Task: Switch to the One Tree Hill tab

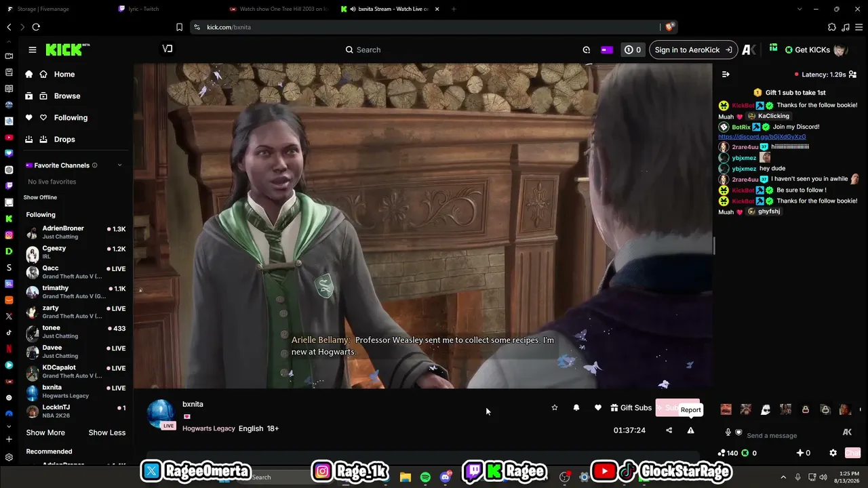Action: point(278,9)
